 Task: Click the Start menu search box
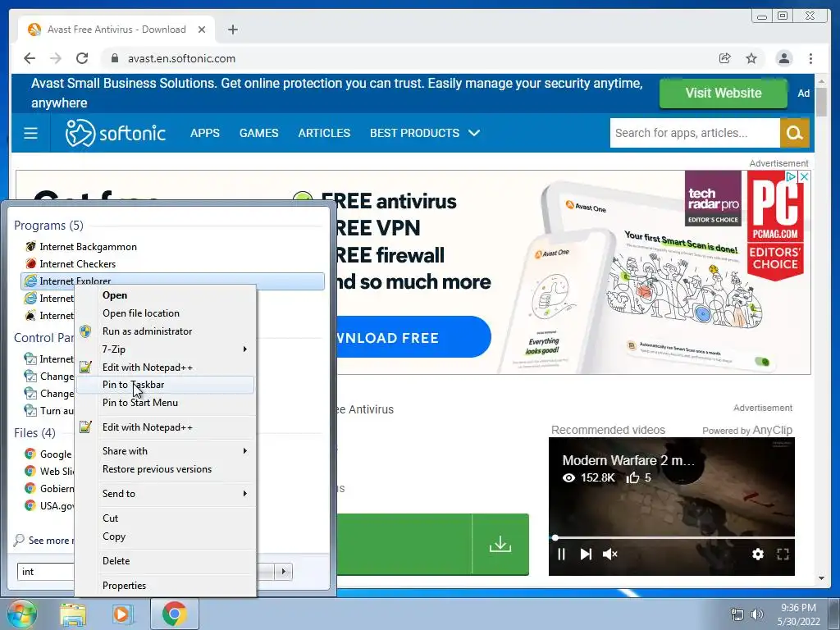pos(46,572)
